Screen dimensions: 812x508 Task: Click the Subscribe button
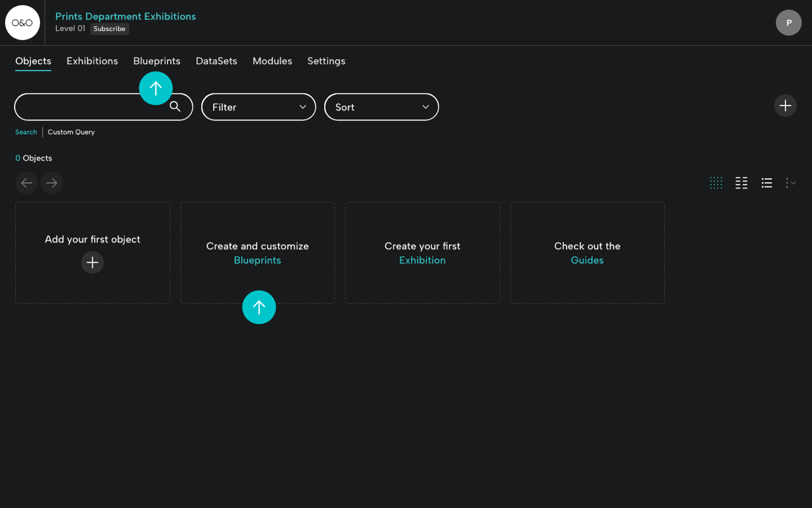point(109,29)
